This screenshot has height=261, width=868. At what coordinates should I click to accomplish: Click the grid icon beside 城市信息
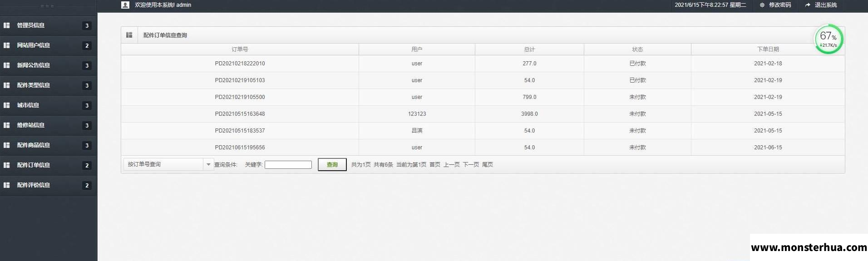(x=7, y=105)
